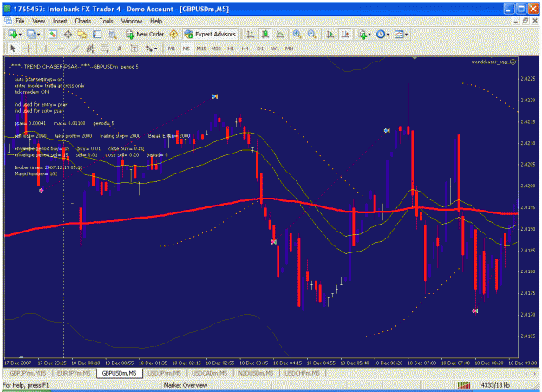Toggle the Expert Advisors button
The image size is (542, 392).
(x=210, y=34)
